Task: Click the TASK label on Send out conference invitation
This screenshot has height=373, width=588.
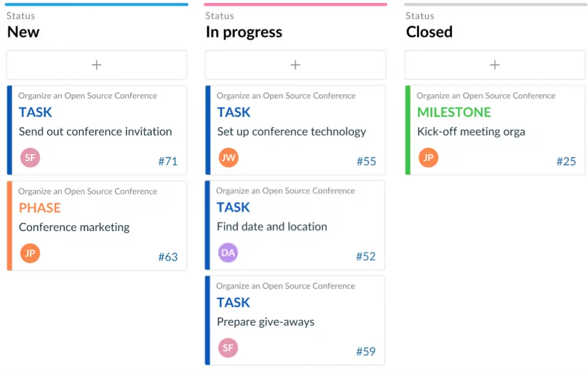Action: (x=36, y=112)
